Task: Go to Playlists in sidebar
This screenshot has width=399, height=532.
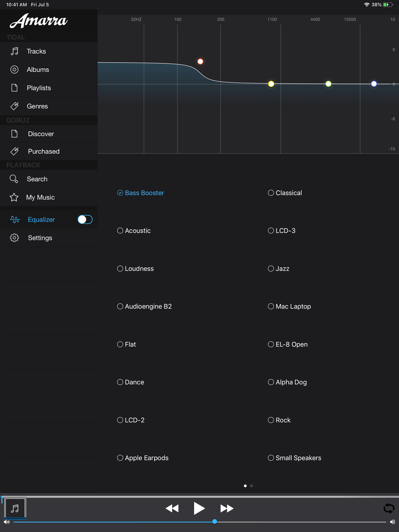Action: (x=39, y=88)
